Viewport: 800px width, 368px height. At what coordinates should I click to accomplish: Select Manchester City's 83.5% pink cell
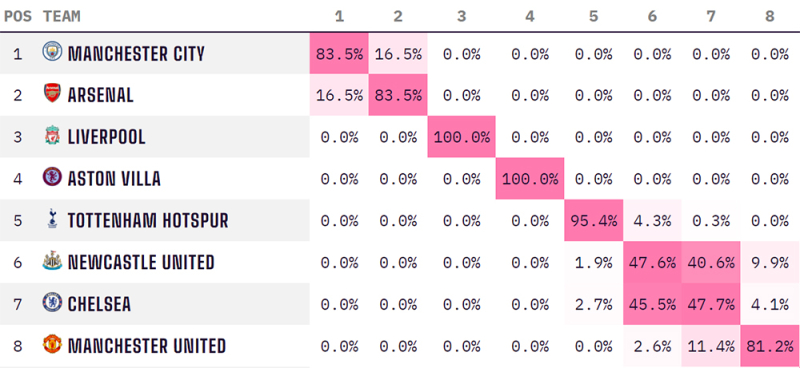tap(339, 54)
